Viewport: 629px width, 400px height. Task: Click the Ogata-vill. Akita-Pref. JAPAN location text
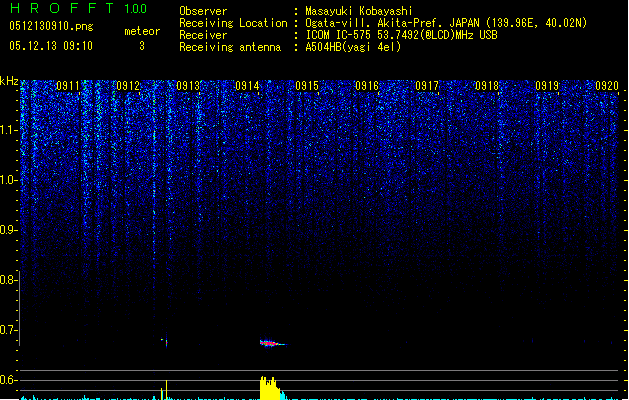coord(446,23)
